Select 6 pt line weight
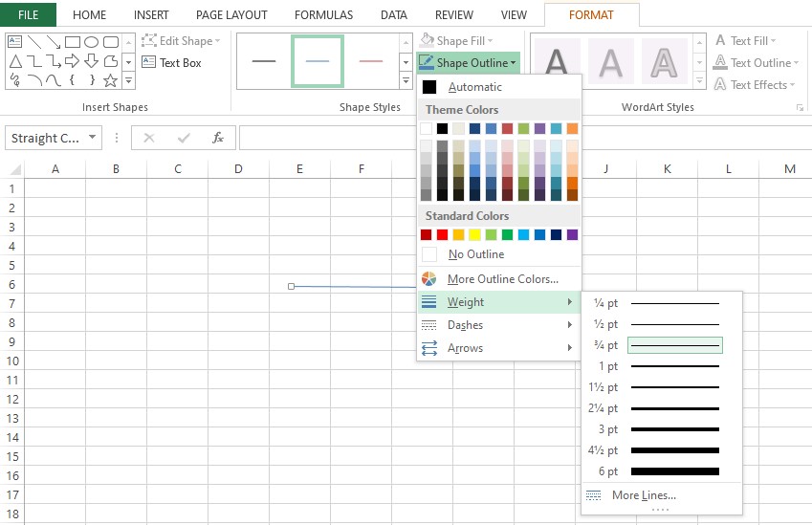Image resolution: width=812 pixels, height=525 pixels. click(661, 471)
